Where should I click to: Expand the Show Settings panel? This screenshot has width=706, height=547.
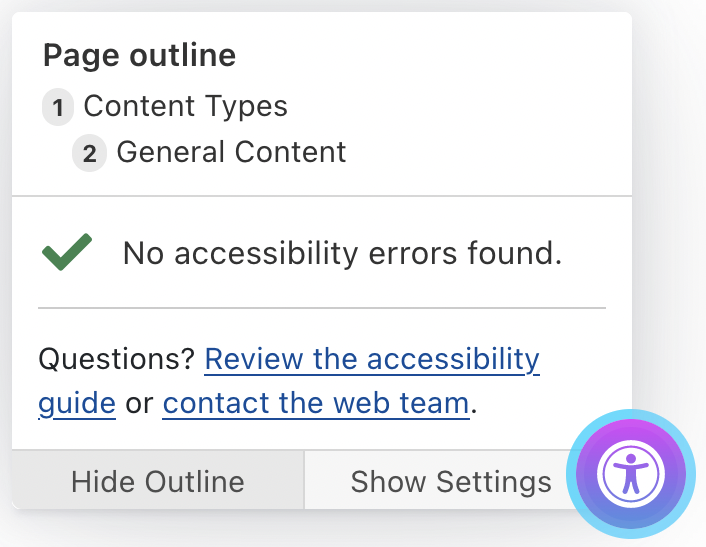click(450, 481)
